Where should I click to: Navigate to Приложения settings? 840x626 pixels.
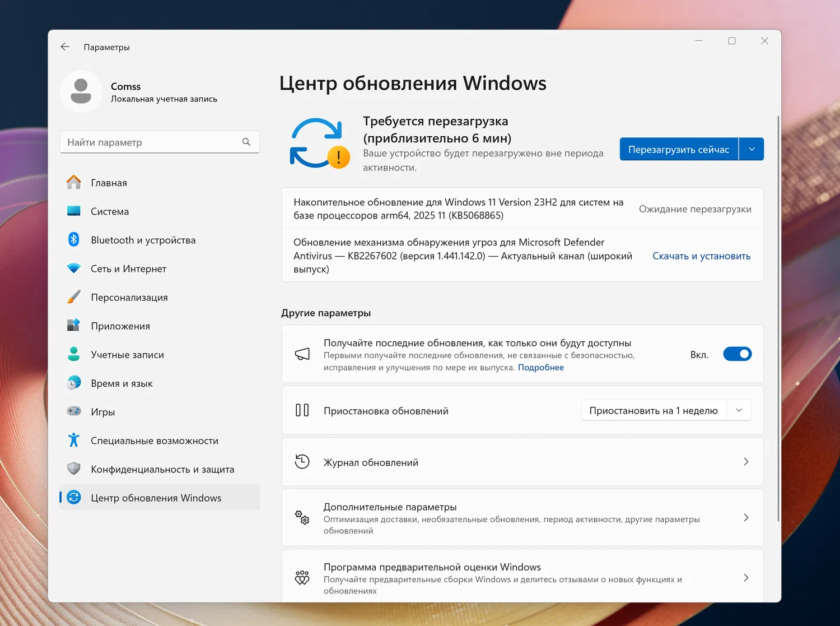(160, 326)
